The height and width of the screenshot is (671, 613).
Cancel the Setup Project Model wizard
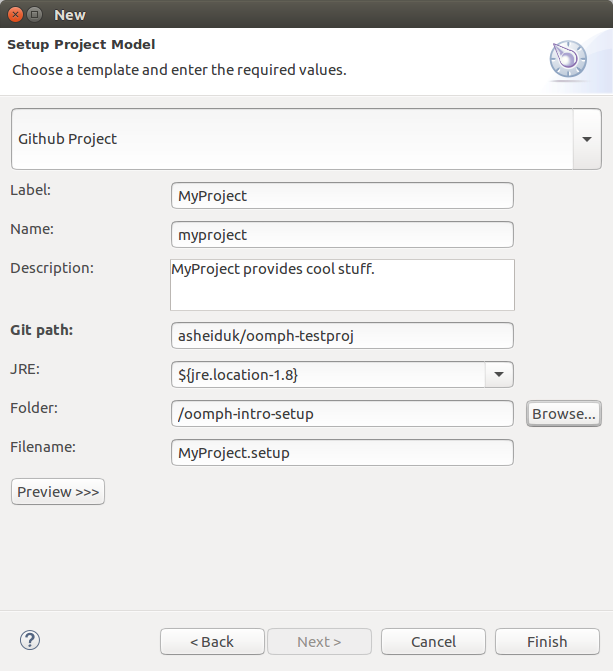point(433,641)
